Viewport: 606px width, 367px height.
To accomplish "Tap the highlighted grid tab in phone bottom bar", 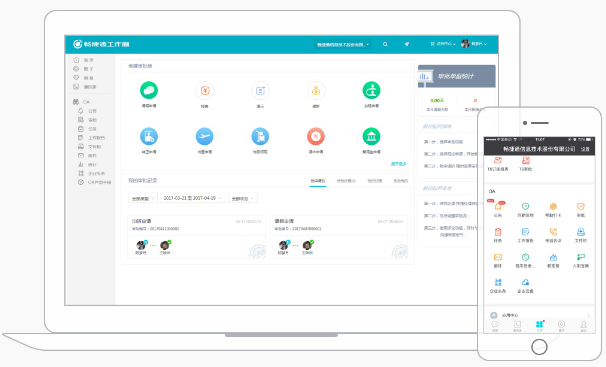I will click(540, 326).
